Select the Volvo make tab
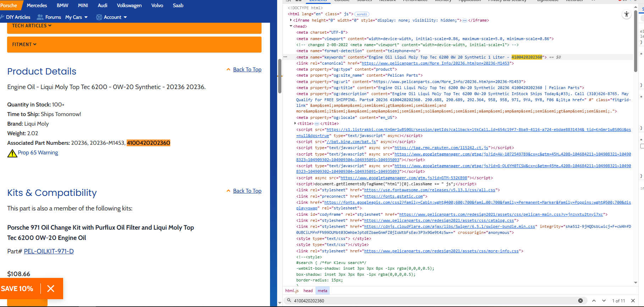 click(157, 5)
